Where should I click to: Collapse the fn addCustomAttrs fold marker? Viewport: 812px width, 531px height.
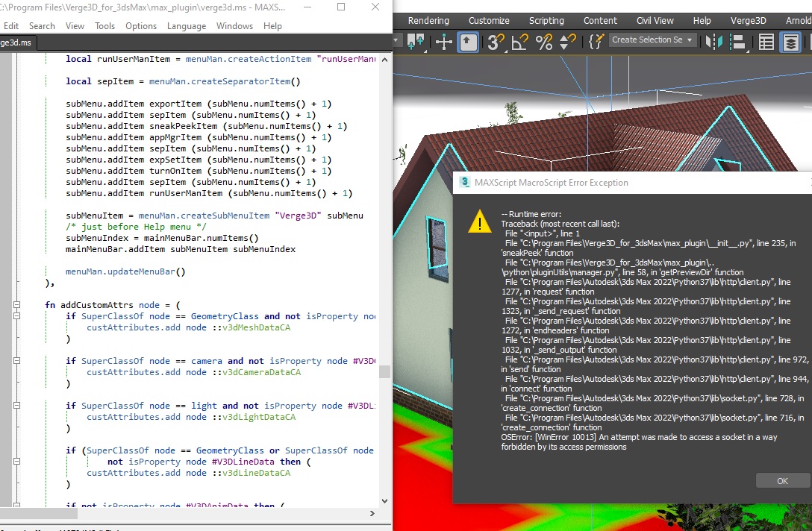pos(16,305)
